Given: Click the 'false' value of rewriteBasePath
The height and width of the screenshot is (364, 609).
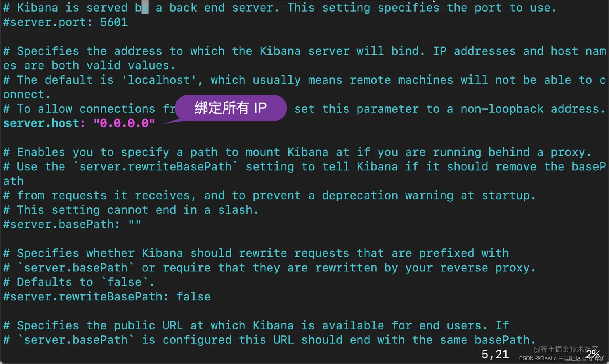Looking at the screenshot, I should (194, 297).
